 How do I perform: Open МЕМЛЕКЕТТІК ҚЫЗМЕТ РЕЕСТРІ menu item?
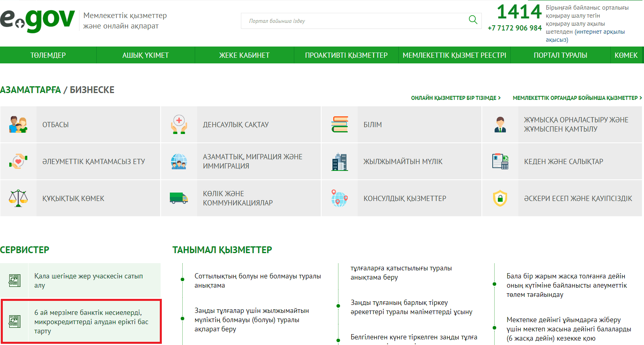[454, 55]
